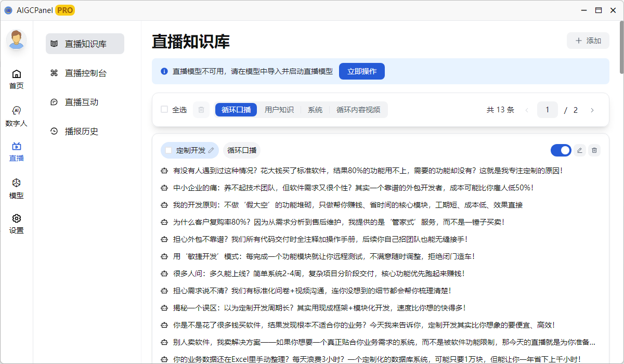The width and height of the screenshot is (624, 364).
Task: Click robot icon of '你的业务数据还在Excel' line
Action: coord(164,359)
